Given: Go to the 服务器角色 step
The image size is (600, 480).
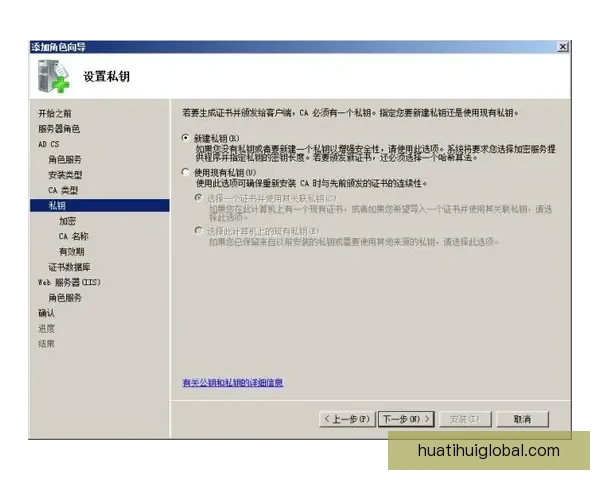Looking at the screenshot, I should click(59, 129).
